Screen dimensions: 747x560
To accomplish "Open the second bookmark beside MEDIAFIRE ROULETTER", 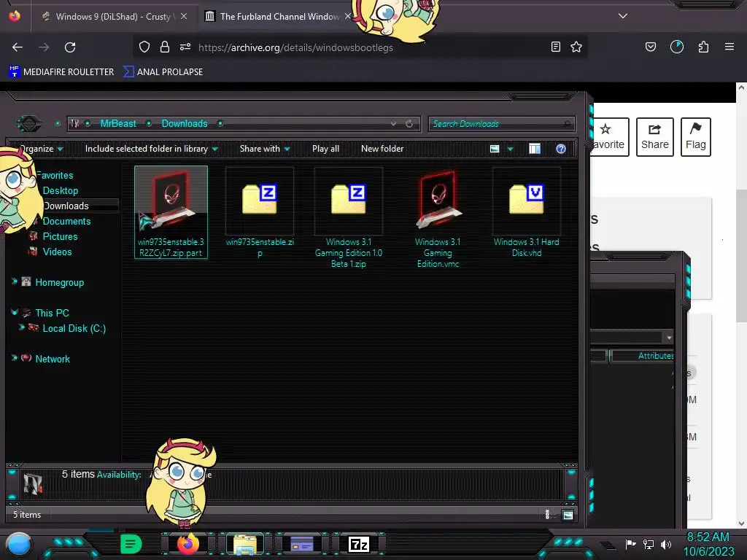I will [x=163, y=71].
